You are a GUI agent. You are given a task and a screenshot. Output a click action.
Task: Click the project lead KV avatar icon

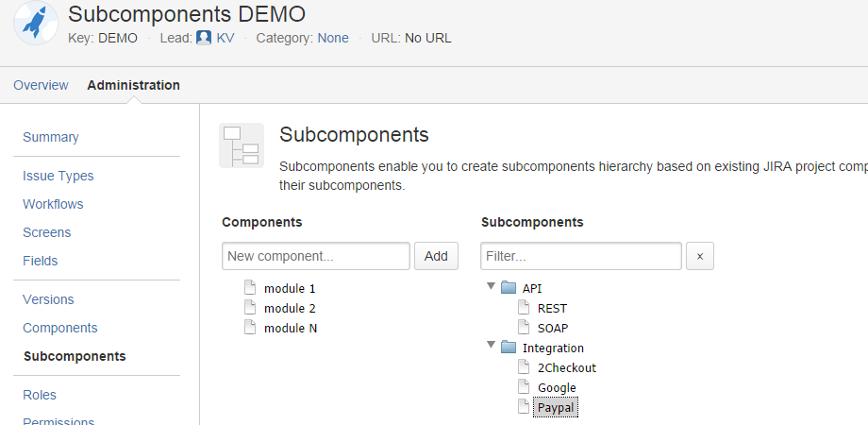204,38
